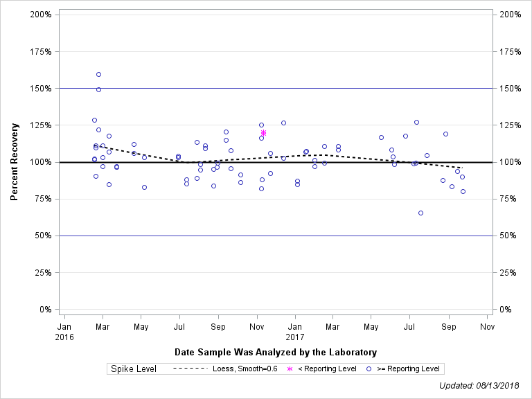Click the 'Percent Recovery' axis title
This screenshot has height=399, width=532.
[x=14, y=162]
